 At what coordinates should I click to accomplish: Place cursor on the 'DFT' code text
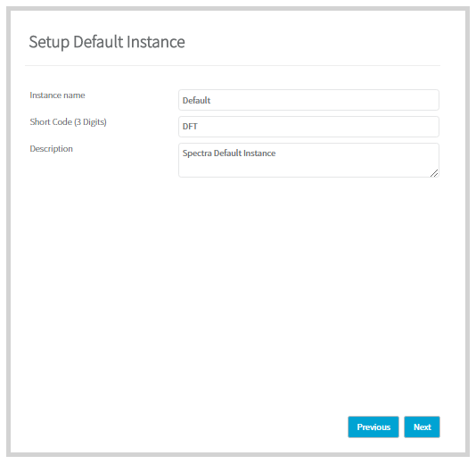(190, 127)
